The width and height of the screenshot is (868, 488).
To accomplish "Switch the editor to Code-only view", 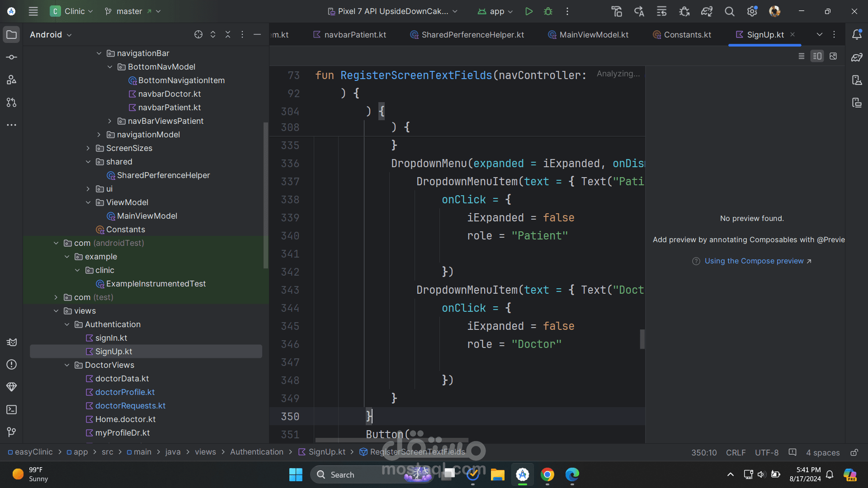I will 801,56.
